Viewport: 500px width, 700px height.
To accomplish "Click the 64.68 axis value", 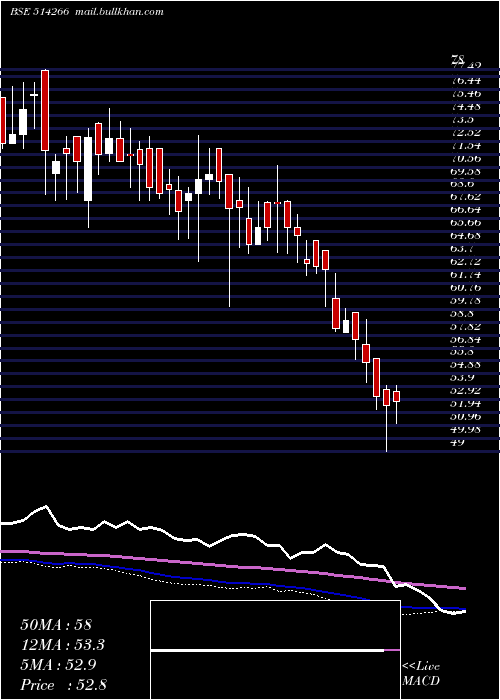I will (x=465, y=236).
